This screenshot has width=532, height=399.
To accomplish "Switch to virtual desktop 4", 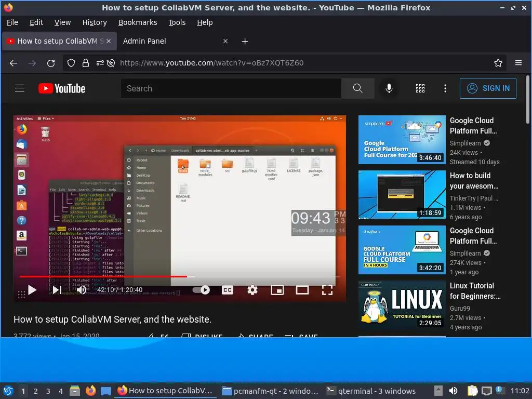I will click(x=61, y=391).
